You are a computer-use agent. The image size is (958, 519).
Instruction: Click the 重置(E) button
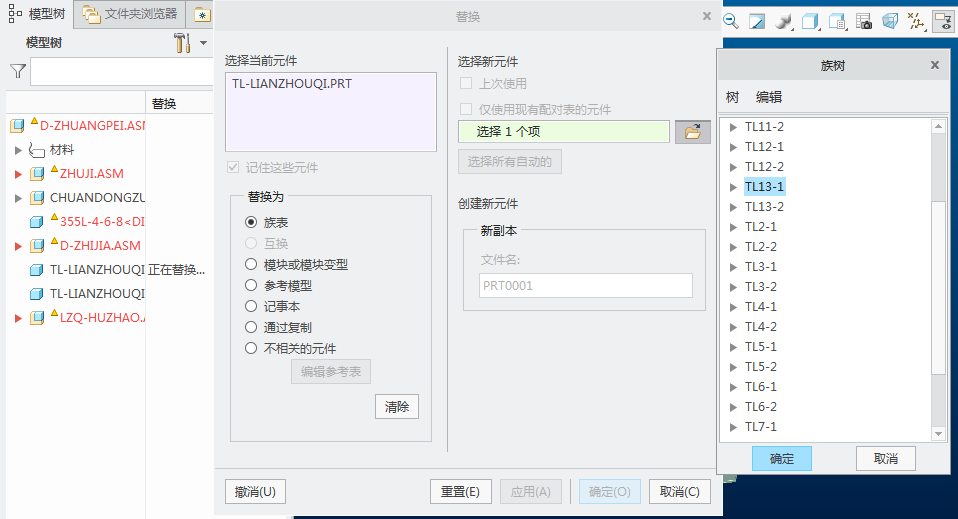[x=460, y=491]
